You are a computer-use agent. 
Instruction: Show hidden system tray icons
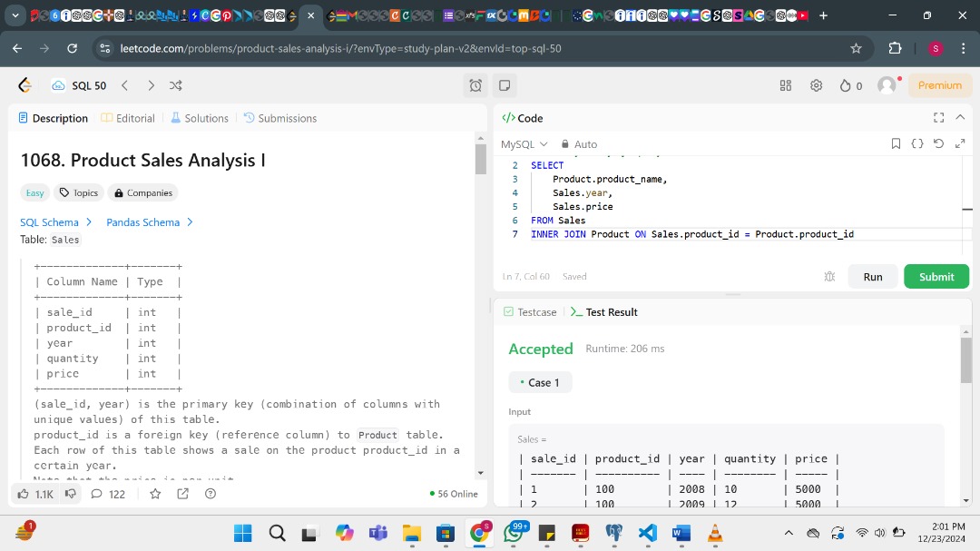click(789, 533)
